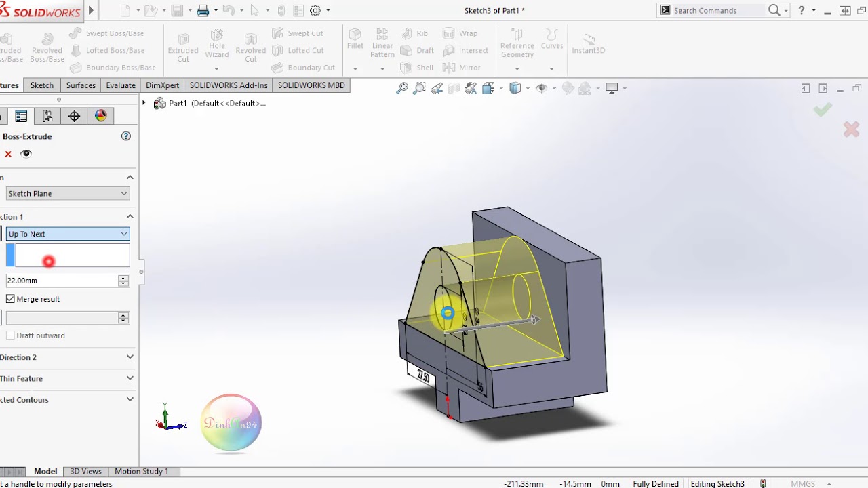This screenshot has height=488, width=868.
Task: Select the Fillet tool
Action: [355, 39]
